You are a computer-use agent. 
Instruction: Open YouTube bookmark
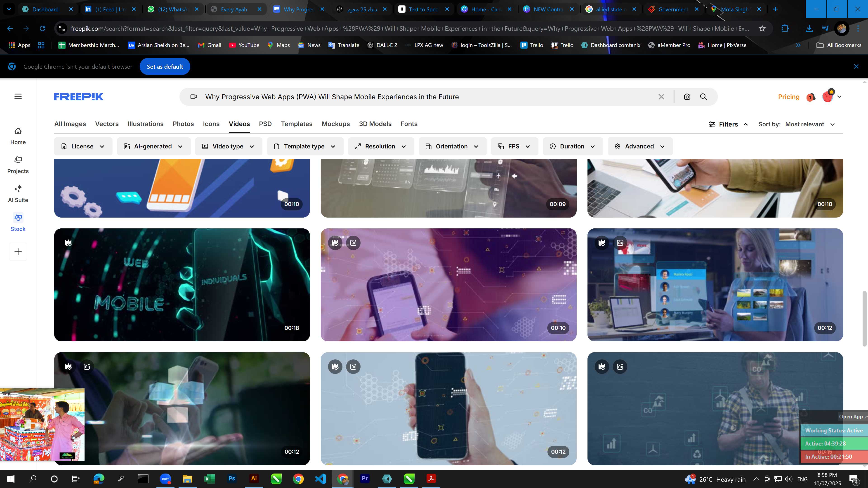[x=244, y=45]
